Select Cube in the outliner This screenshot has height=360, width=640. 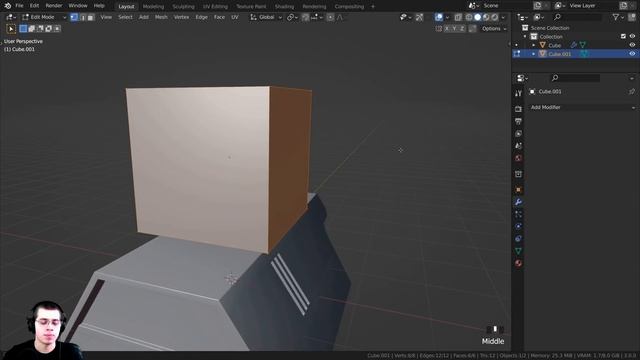click(554, 45)
